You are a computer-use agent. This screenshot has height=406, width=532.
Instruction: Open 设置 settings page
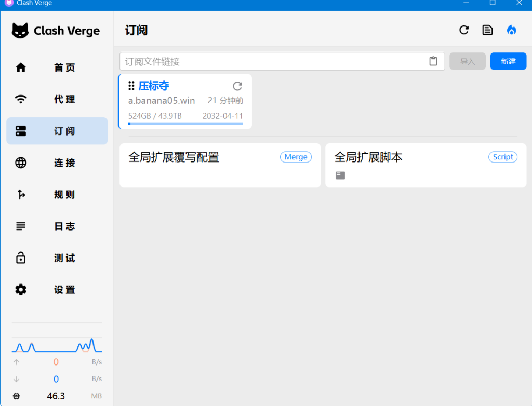point(57,289)
